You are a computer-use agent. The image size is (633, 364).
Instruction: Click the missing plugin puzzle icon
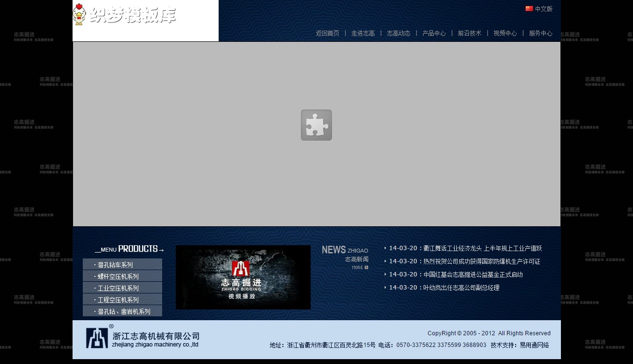pyautogui.click(x=316, y=125)
